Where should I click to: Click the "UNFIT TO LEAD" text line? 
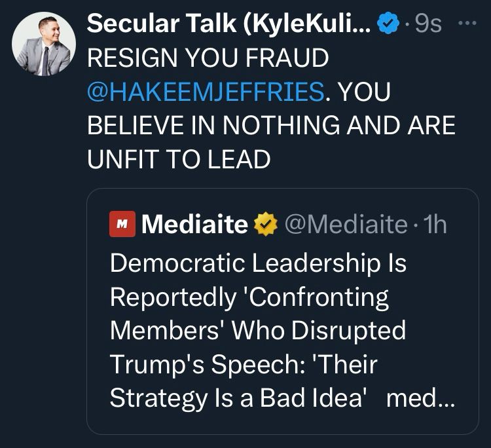click(x=179, y=160)
